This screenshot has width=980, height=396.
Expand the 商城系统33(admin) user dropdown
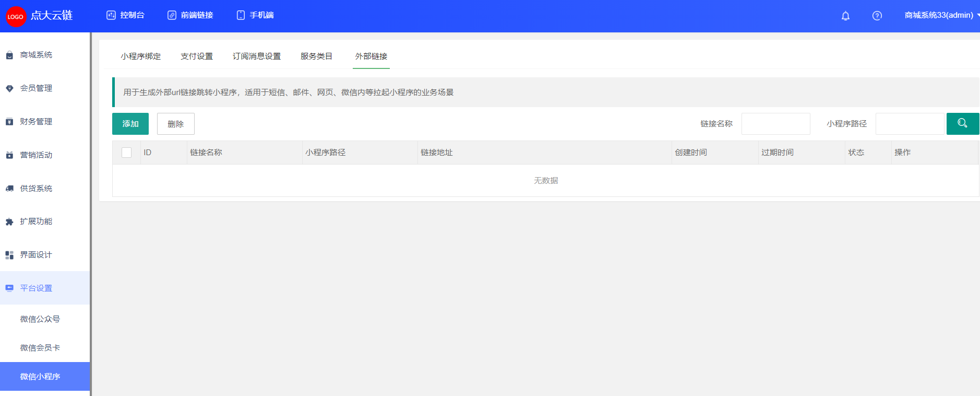[941, 15]
